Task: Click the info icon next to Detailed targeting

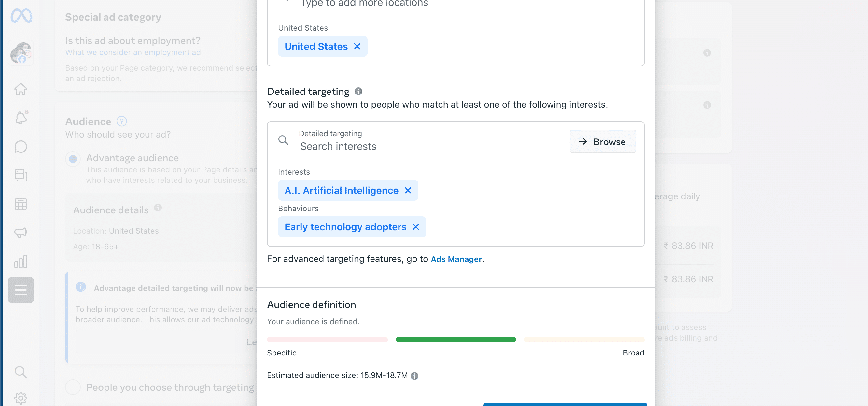Action: (358, 91)
